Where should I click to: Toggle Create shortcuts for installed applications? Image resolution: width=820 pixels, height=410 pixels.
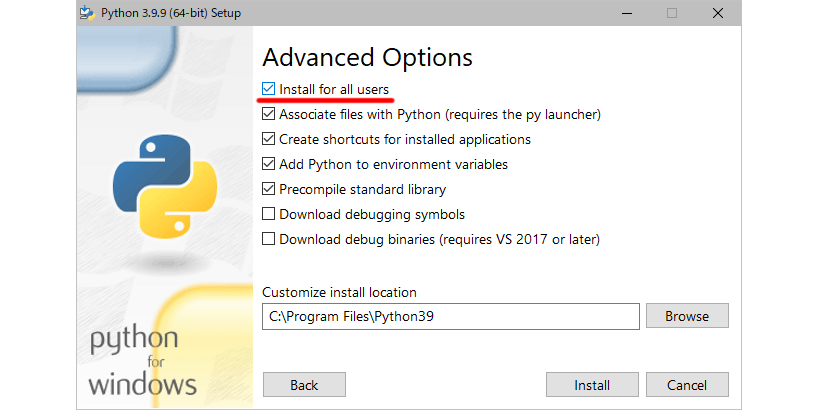(x=268, y=140)
